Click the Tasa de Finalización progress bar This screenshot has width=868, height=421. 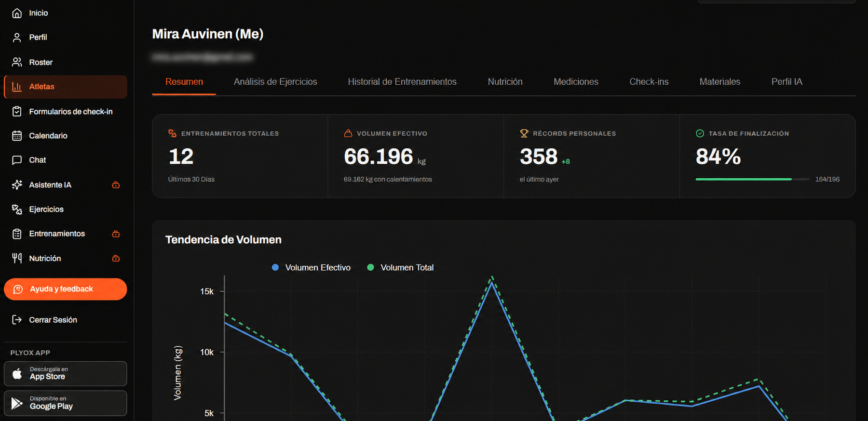pos(752,179)
